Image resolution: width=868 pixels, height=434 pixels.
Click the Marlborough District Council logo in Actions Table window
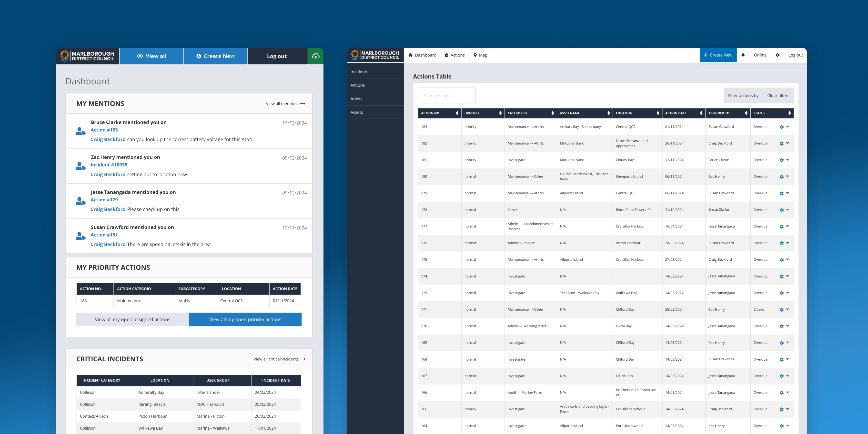click(375, 55)
